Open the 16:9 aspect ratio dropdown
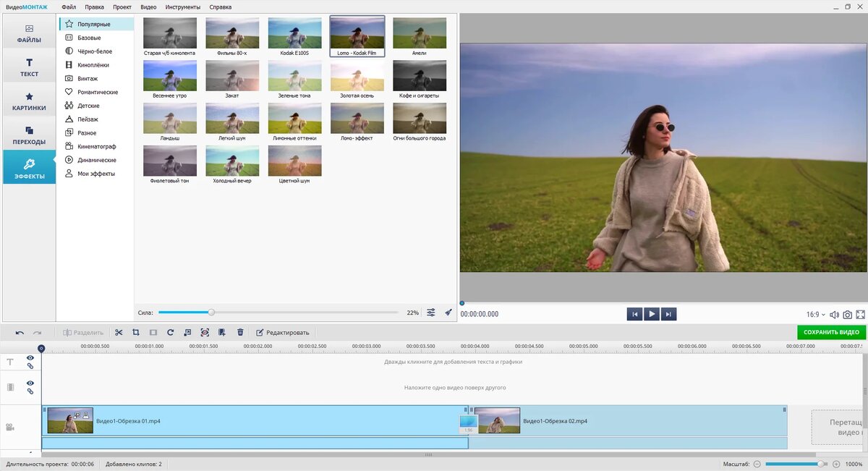Image resolution: width=868 pixels, height=471 pixels. coord(815,315)
